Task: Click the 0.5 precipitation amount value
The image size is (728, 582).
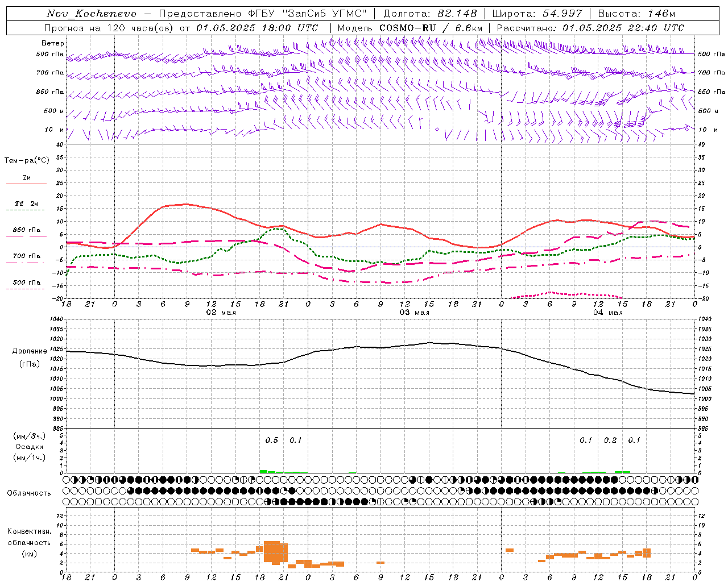Action: point(272,440)
